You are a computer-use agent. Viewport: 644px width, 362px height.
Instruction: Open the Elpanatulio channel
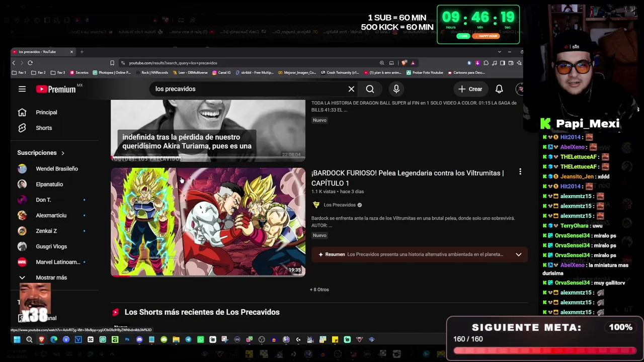pyautogui.click(x=49, y=184)
